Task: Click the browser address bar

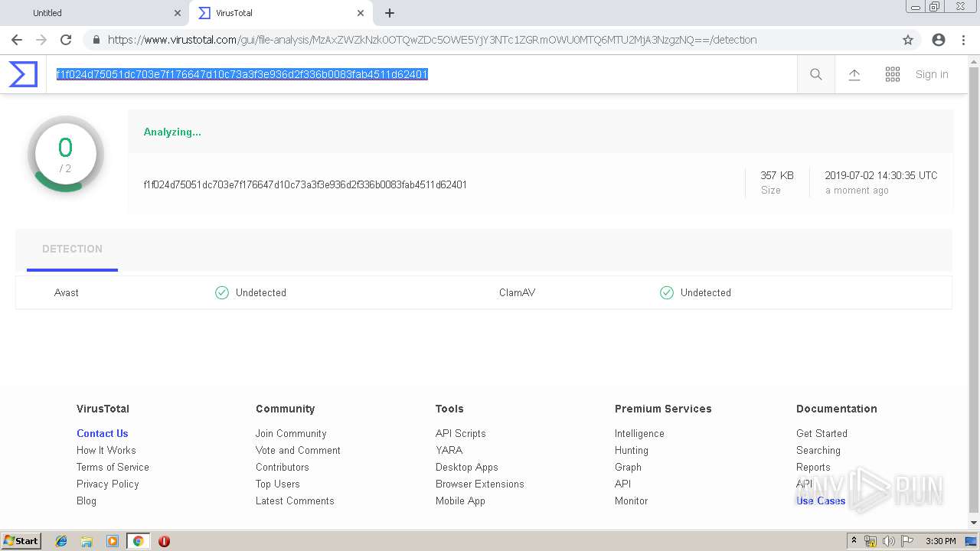Action: [x=490, y=40]
